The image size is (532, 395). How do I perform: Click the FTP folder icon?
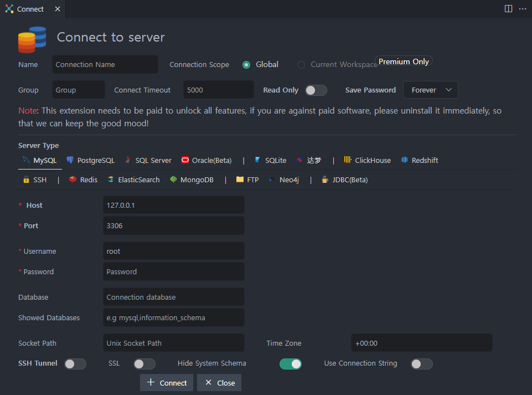tap(240, 179)
